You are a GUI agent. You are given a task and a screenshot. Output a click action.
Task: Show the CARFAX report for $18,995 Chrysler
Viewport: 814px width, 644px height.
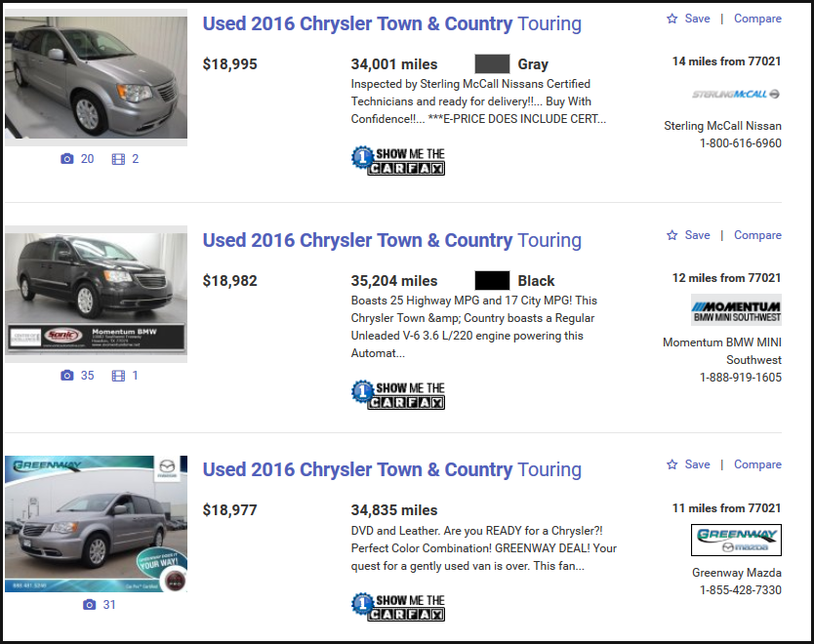pos(398,160)
